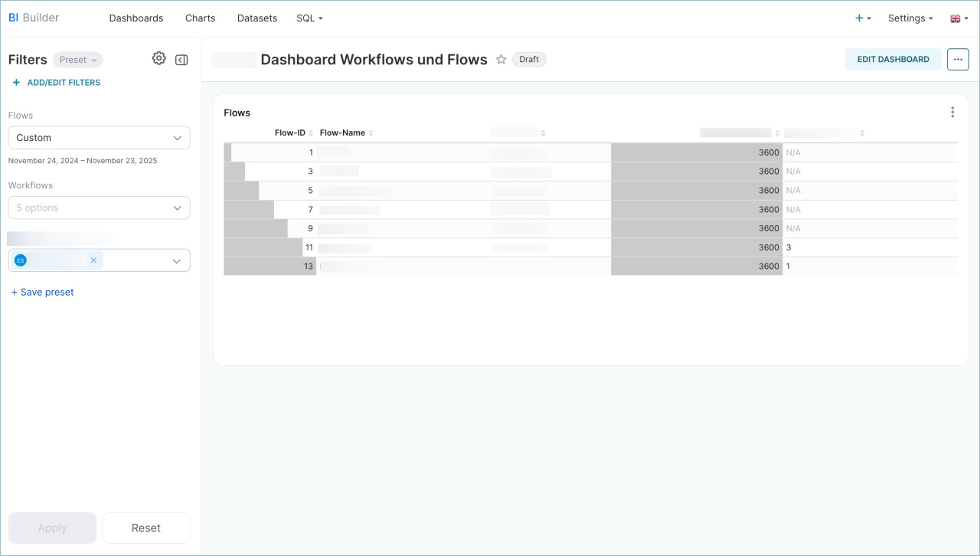Open the language flag selector
980x556 pixels.
tap(959, 18)
